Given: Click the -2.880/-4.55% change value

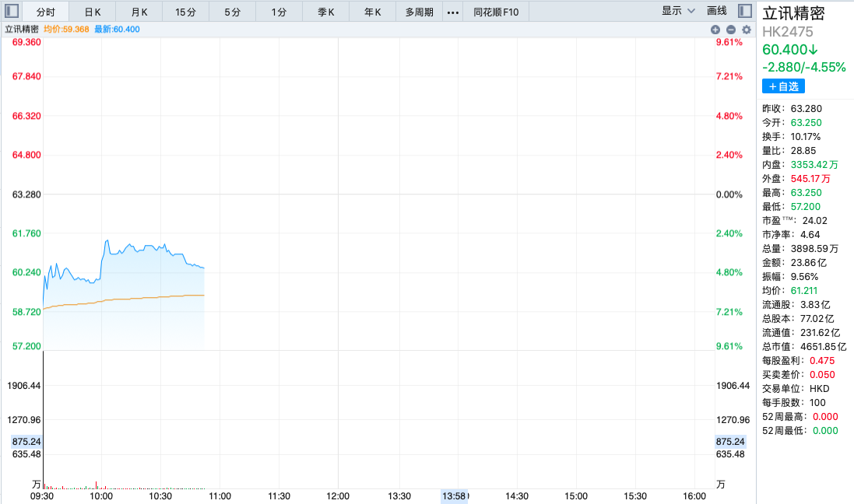Looking at the screenshot, I should point(804,68).
